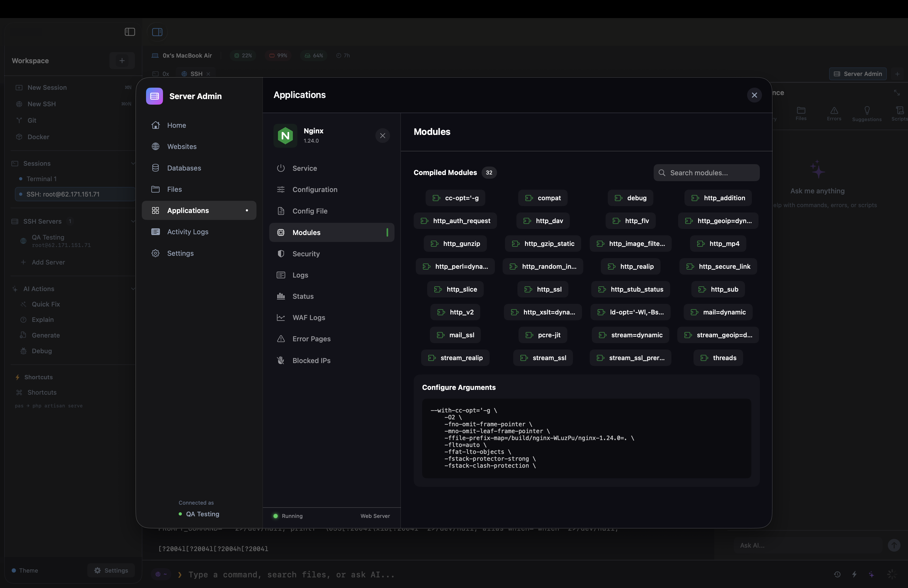Collapse the SSH Servers group
Viewport: 908px width, 588px height.
(133, 221)
